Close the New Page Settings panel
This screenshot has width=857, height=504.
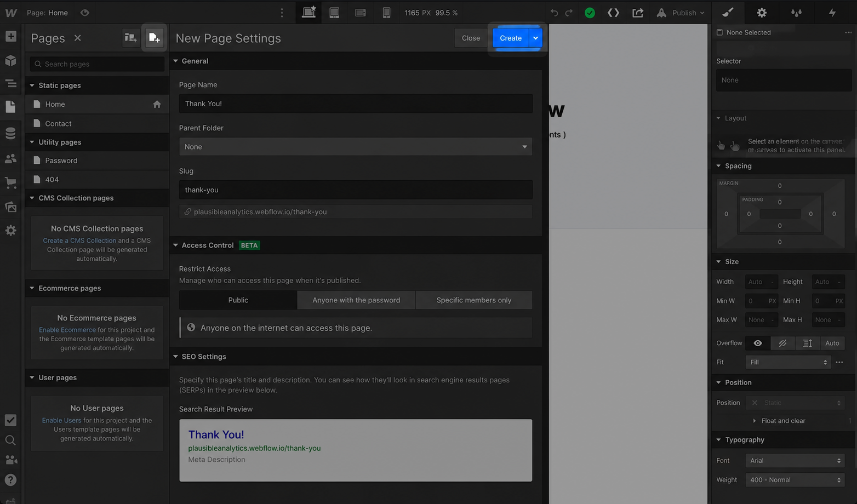(x=471, y=38)
